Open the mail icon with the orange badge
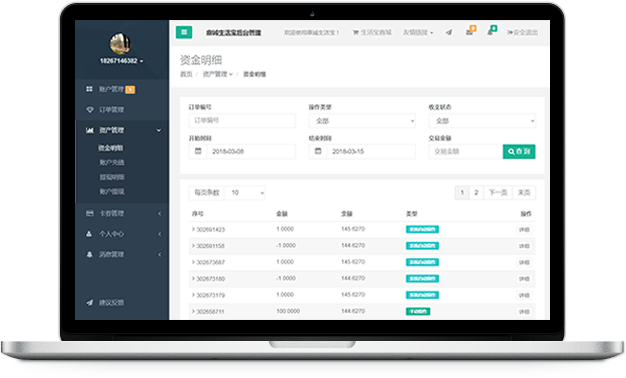The image size is (626, 378). point(470,31)
